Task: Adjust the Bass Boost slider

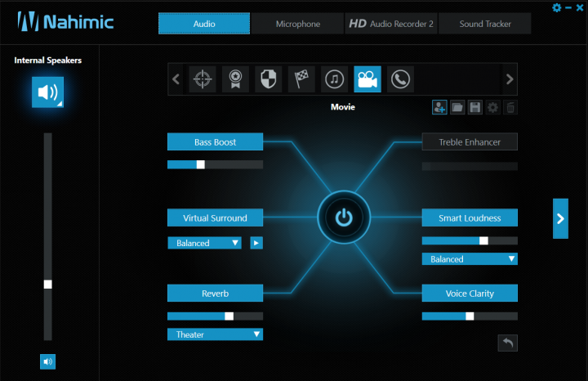Action: tap(215, 164)
